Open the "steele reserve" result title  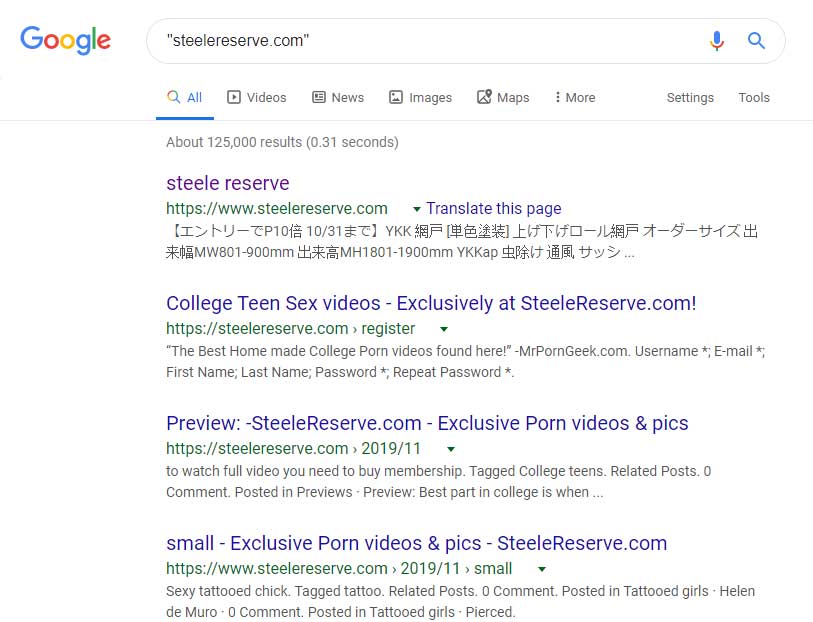tap(228, 183)
